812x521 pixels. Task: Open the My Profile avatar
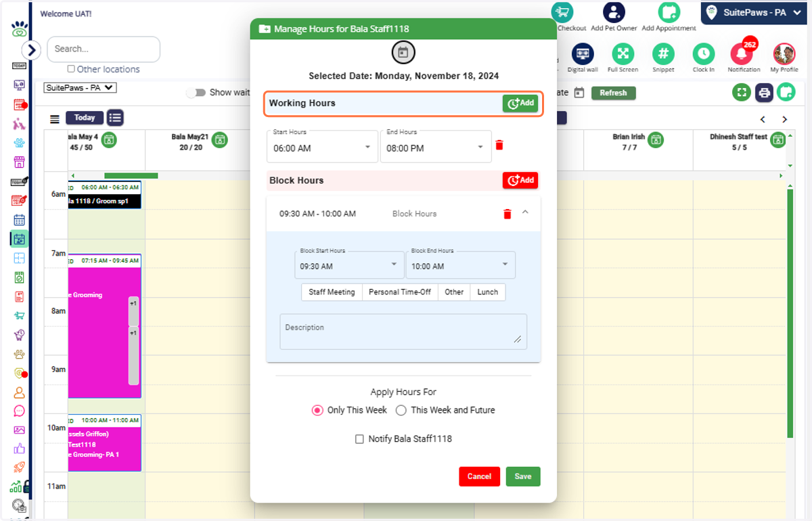[x=784, y=54]
